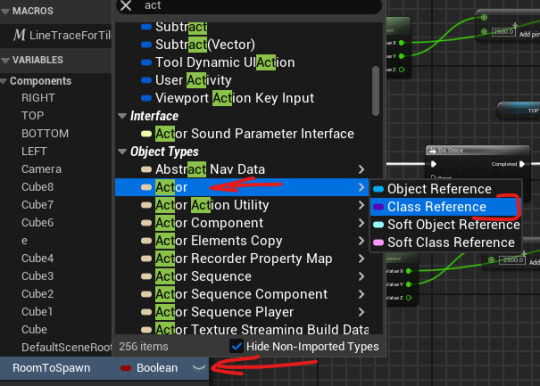Click the Completed output pin on Do Once
Screen dimensions: 540x386
[522, 164]
